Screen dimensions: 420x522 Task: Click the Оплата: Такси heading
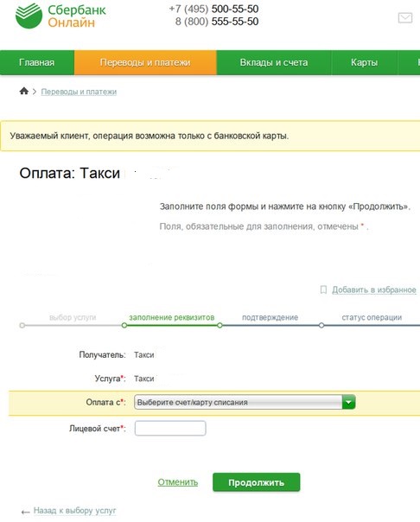(x=69, y=173)
